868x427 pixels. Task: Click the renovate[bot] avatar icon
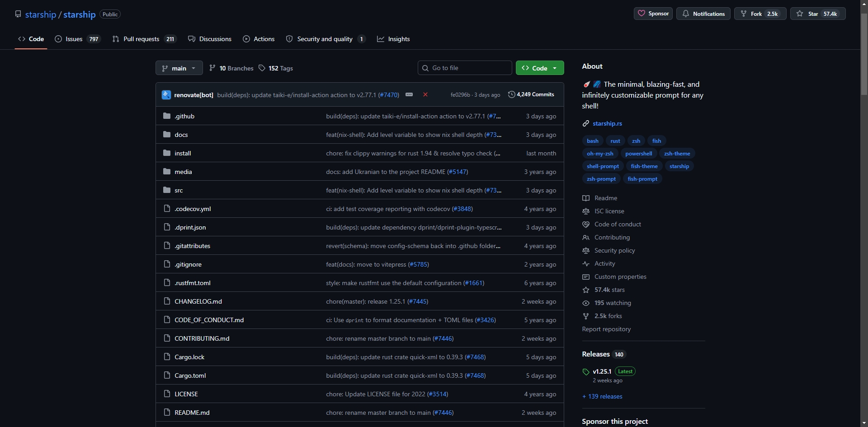[x=166, y=94]
